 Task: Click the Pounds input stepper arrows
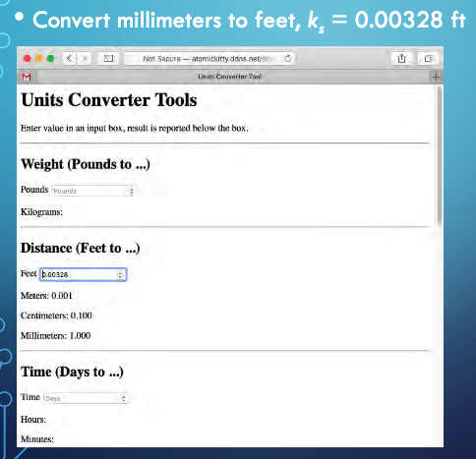[x=132, y=191]
